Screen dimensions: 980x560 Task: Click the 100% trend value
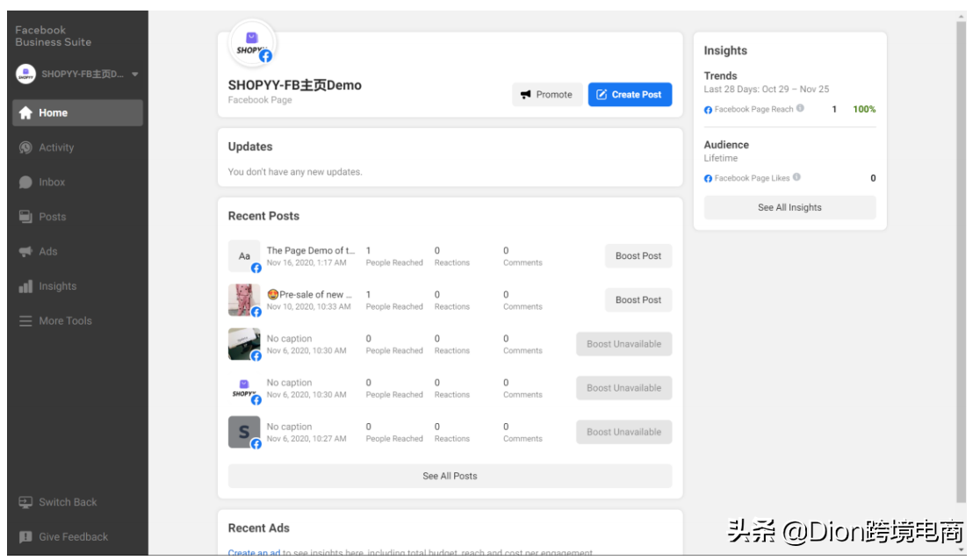864,110
